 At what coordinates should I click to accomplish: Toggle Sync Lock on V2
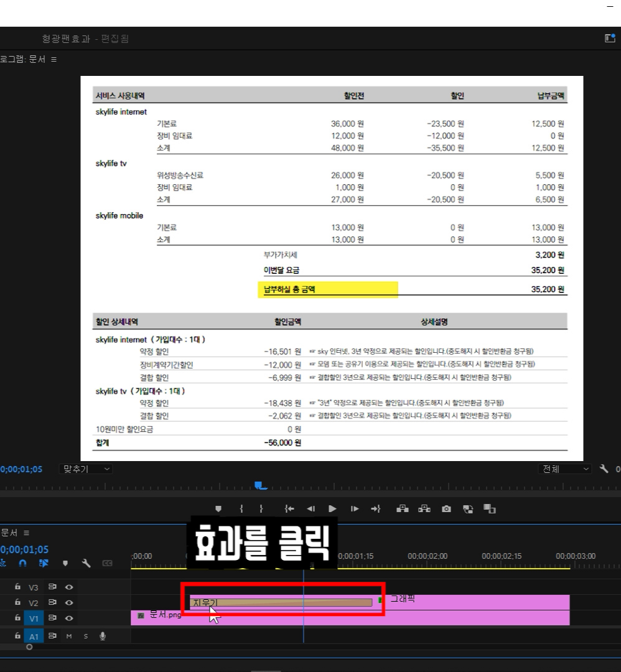(x=52, y=602)
